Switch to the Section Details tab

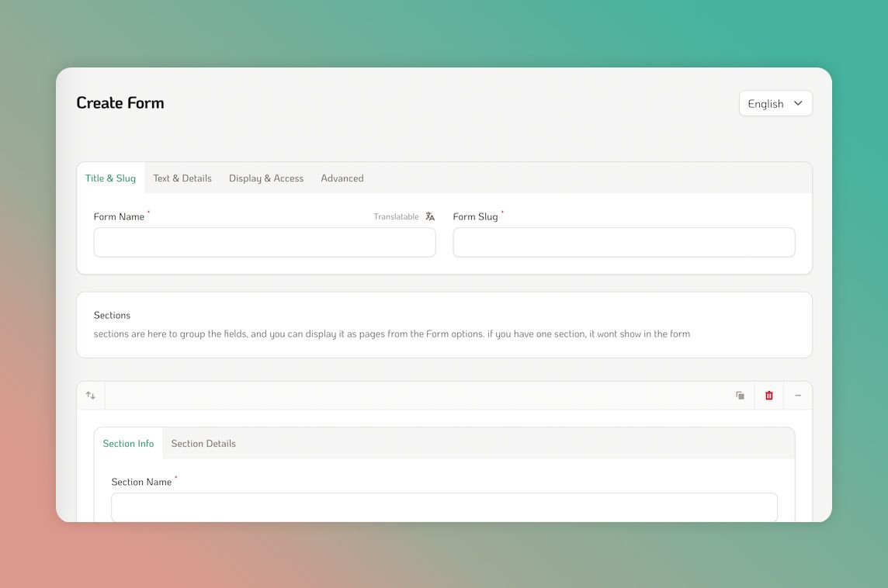[x=203, y=443]
